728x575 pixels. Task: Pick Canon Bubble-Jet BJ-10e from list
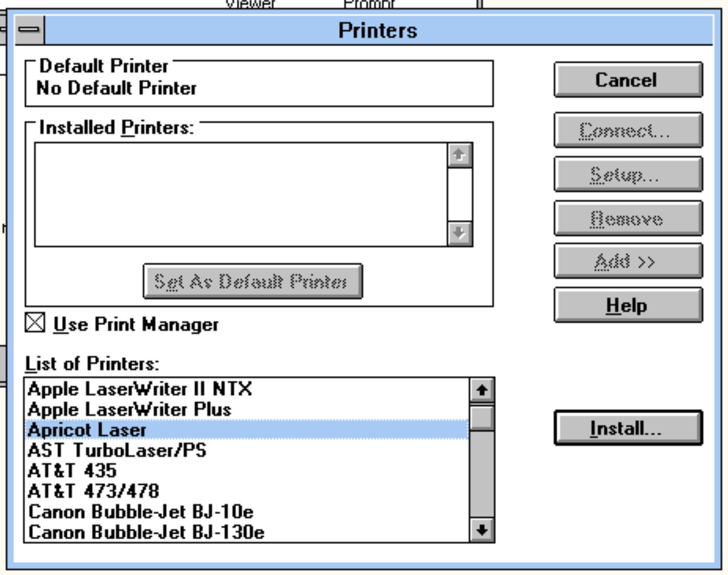pos(141,512)
